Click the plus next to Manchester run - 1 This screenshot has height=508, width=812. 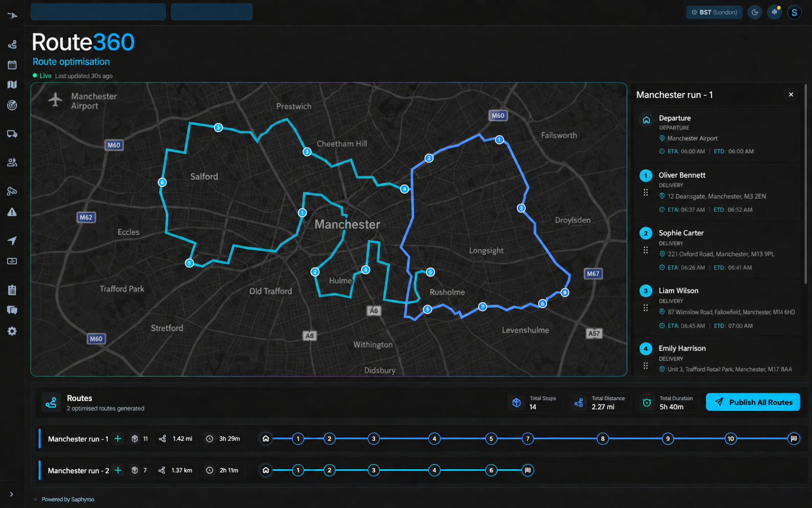118,439
